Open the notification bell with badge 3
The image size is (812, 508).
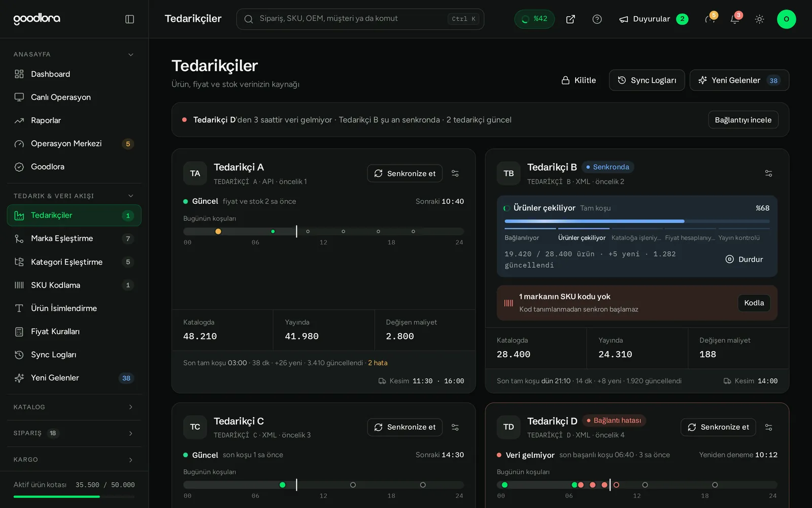click(x=734, y=19)
